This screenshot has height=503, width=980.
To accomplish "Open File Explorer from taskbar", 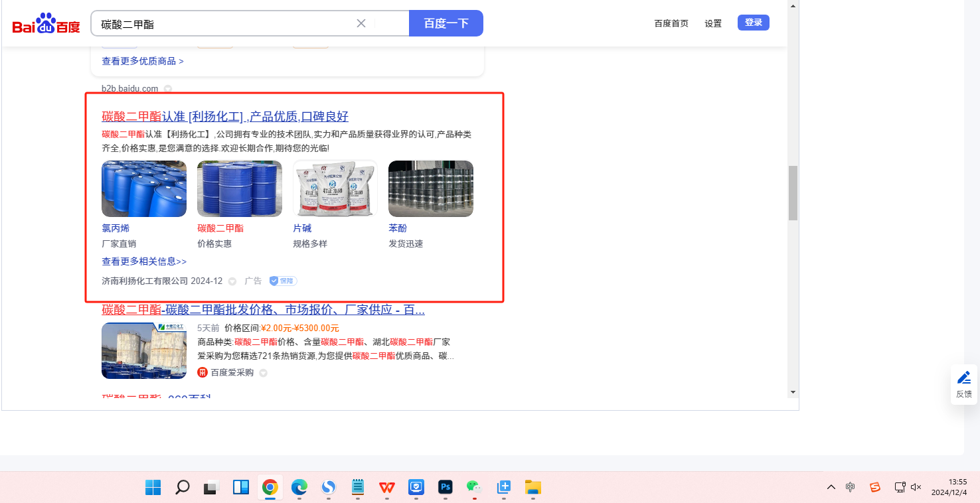I will (x=532, y=487).
